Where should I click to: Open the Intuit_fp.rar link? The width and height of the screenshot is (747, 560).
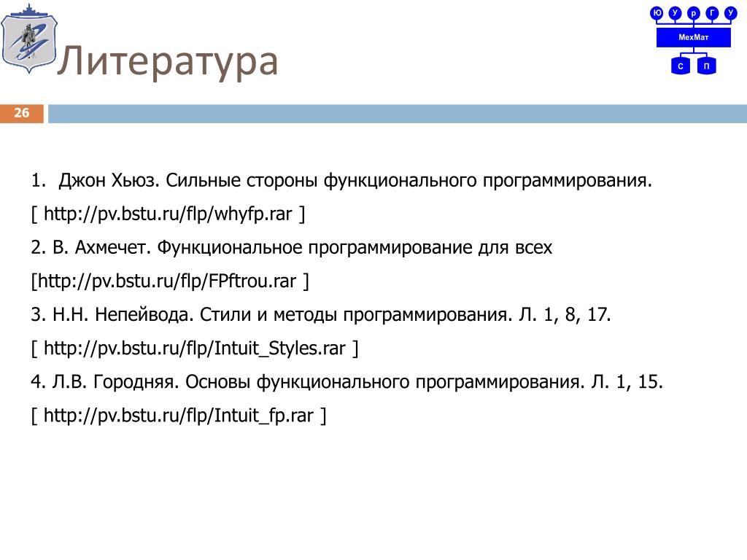tap(179, 415)
